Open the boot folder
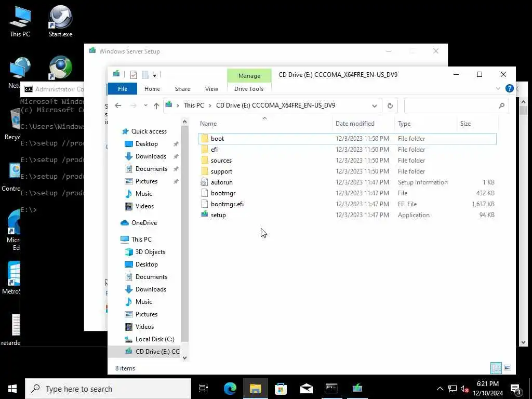The width and height of the screenshot is (532, 399). point(348,138)
